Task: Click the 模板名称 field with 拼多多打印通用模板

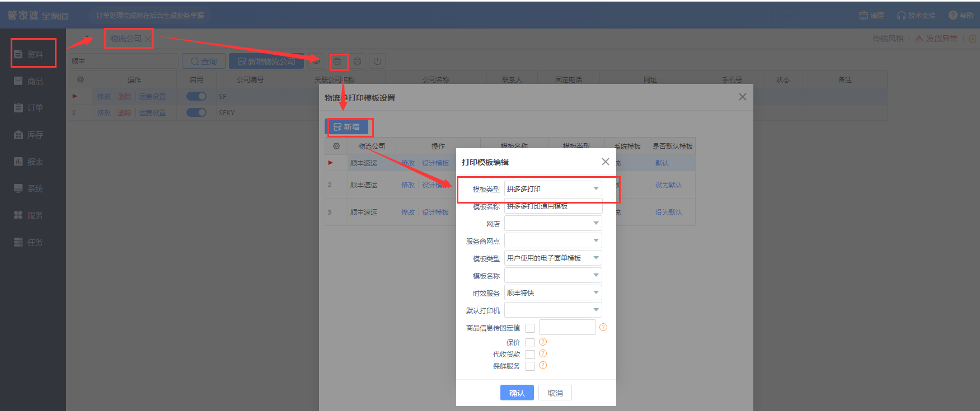Action: point(553,206)
